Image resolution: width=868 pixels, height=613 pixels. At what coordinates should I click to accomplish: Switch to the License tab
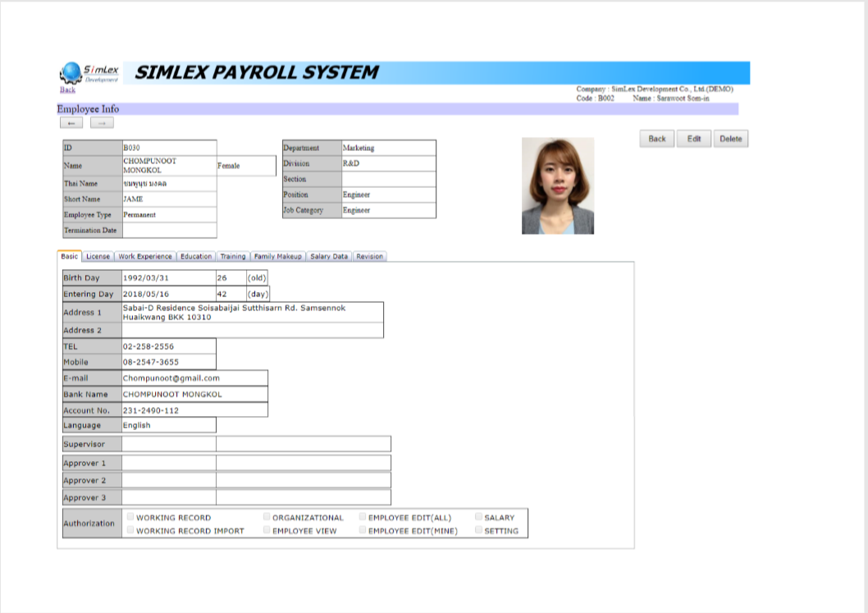pos(98,256)
